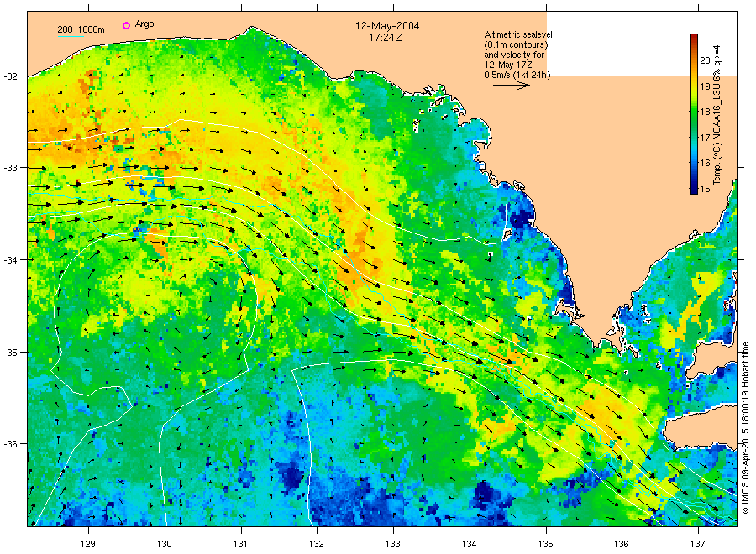Click the latitude label -32
The width and height of the screenshot is (756, 554).
(x=10, y=76)
